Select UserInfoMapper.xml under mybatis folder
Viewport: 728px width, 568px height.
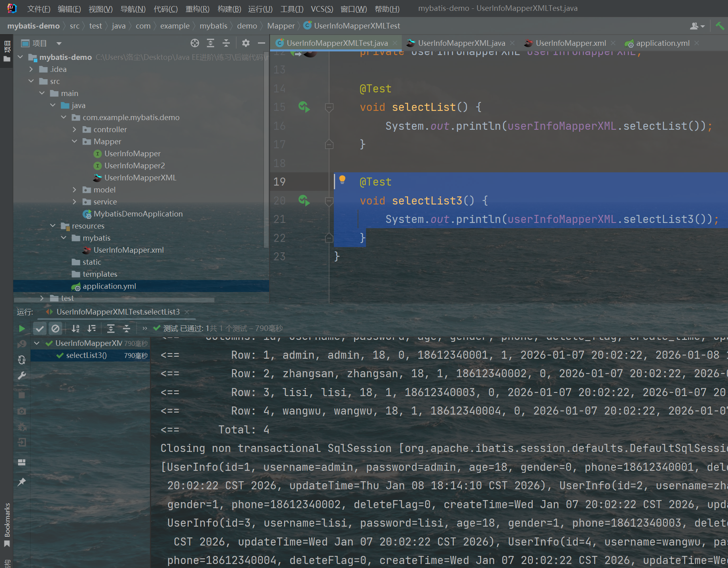(129, 250)
